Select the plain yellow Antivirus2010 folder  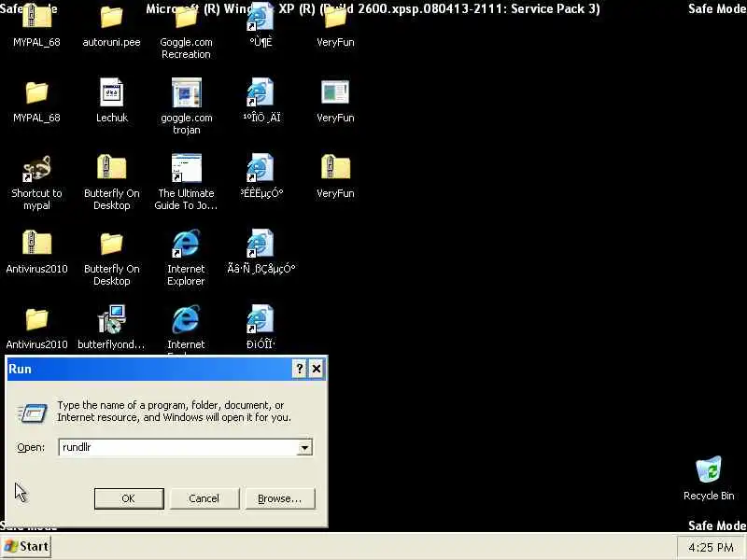pos(36,319)
